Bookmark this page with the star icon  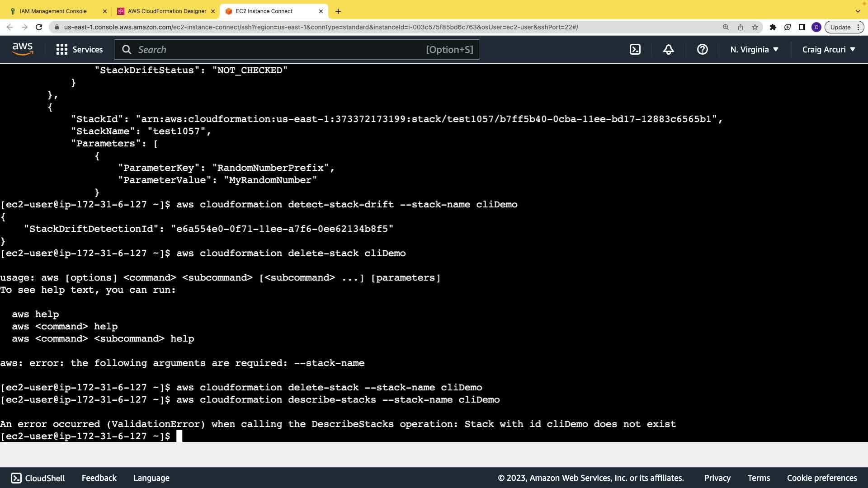coord(755,27)
